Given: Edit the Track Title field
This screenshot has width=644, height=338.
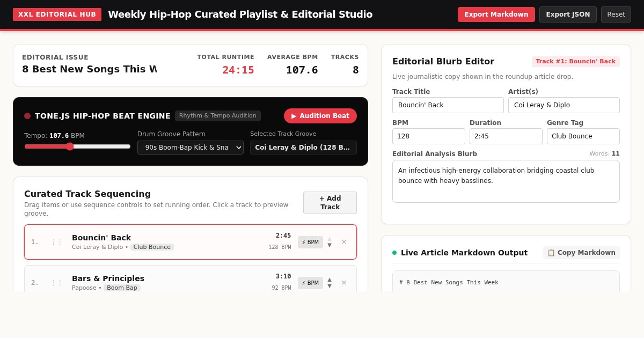Looking at the screenshot, I should pos(448,105).
